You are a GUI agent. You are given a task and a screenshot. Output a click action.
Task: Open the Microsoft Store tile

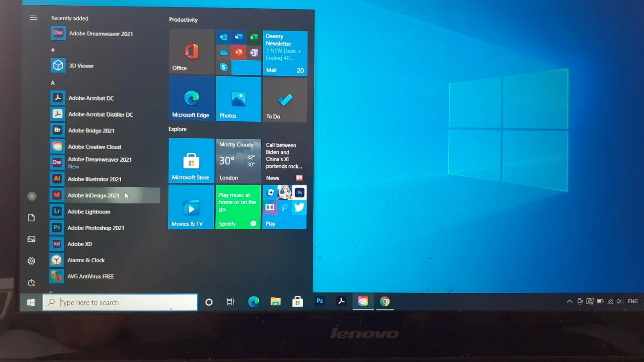point(191,160)
